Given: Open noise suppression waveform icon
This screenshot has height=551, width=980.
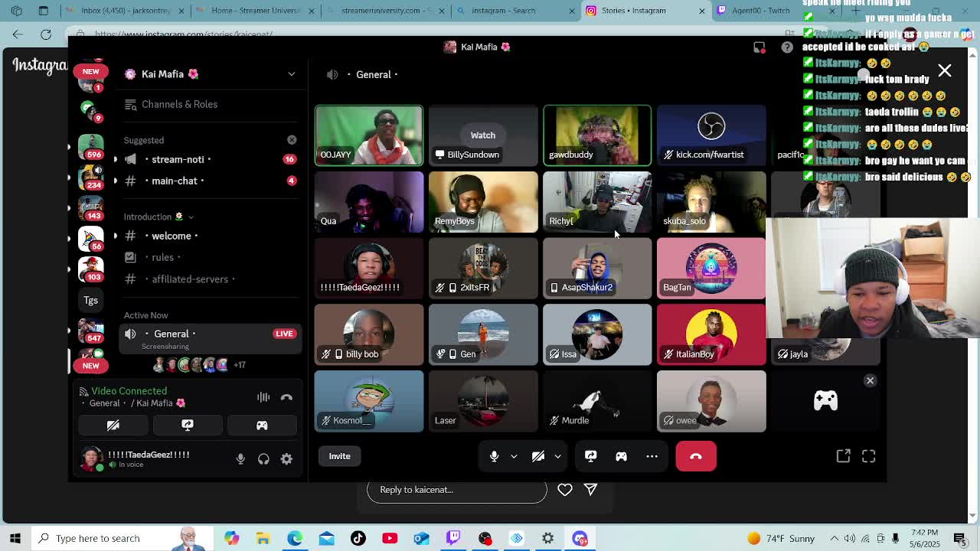Looking at the screenshot, I should (x=263, y=397).
